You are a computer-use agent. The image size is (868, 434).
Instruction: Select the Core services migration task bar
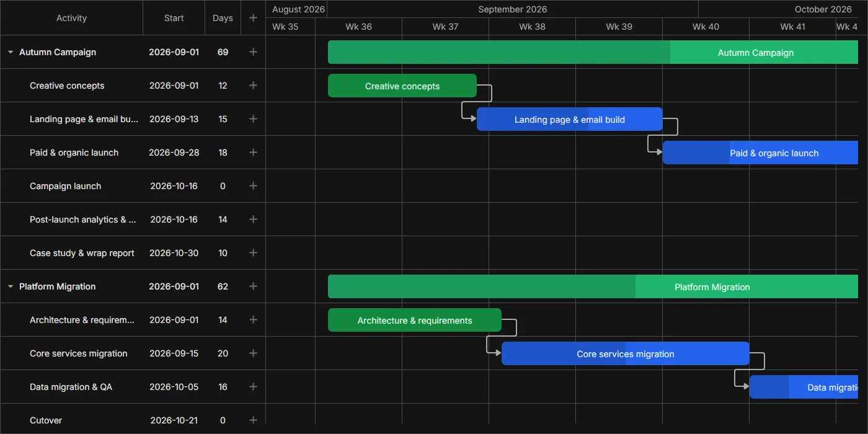[626, 353]
